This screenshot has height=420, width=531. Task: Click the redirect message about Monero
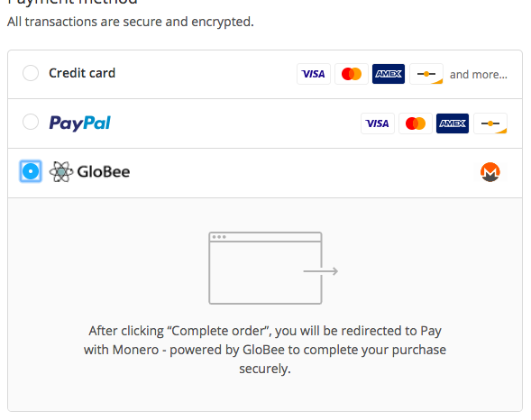[x=265, y=350]
